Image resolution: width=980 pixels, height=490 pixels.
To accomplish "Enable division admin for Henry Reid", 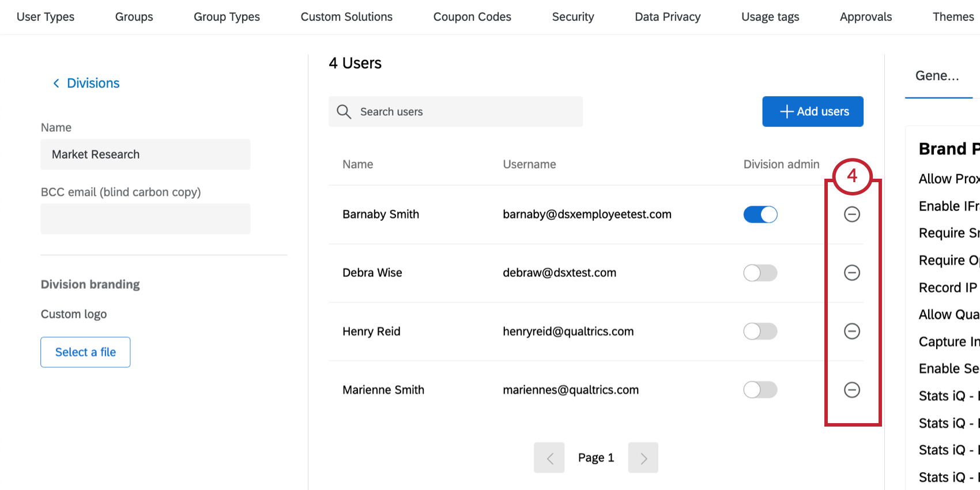I will [760, 331].
